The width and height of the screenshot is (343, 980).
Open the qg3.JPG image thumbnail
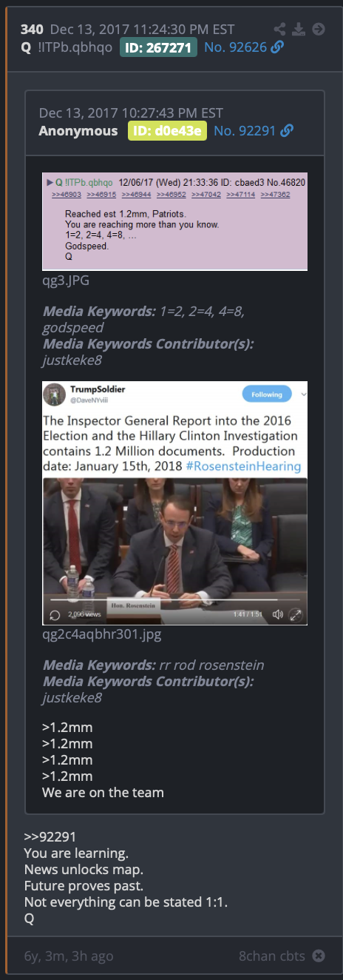174,222
